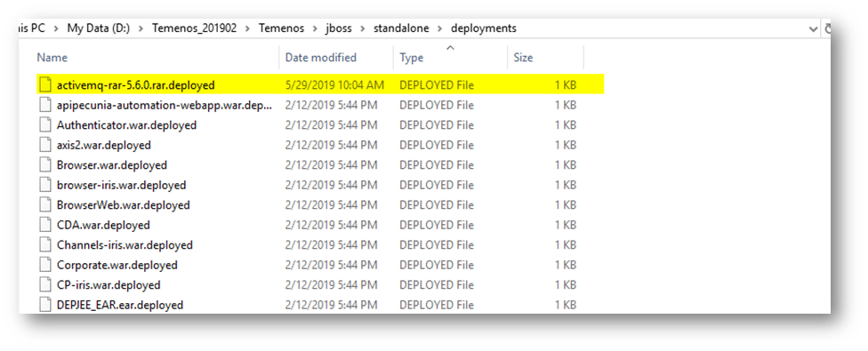Select the Browser.war.deployed file icon
Screen dimensions: 868x351
45,164
